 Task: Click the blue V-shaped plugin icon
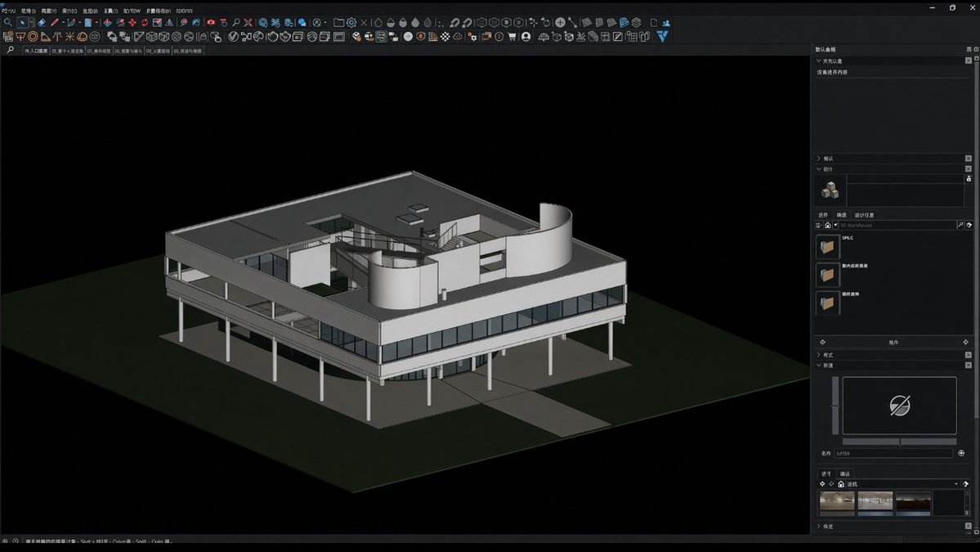[662, 36]
